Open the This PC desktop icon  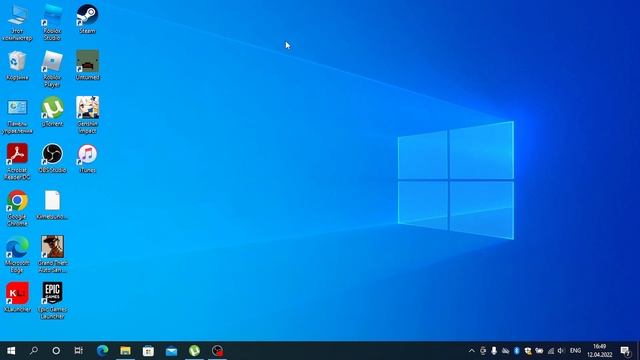tap(17, 22)
